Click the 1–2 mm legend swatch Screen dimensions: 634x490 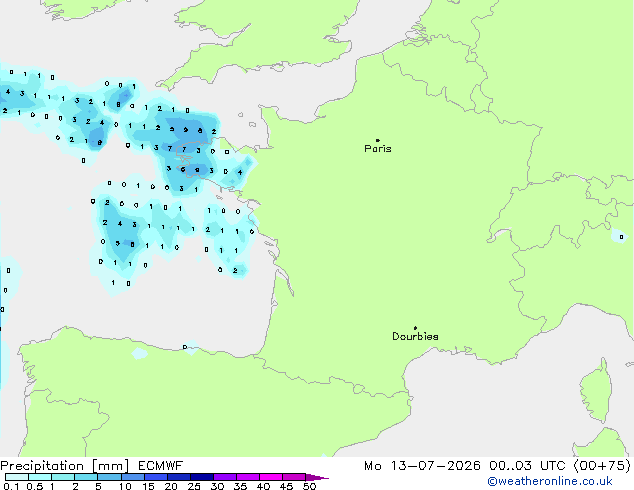coord(63,477)
